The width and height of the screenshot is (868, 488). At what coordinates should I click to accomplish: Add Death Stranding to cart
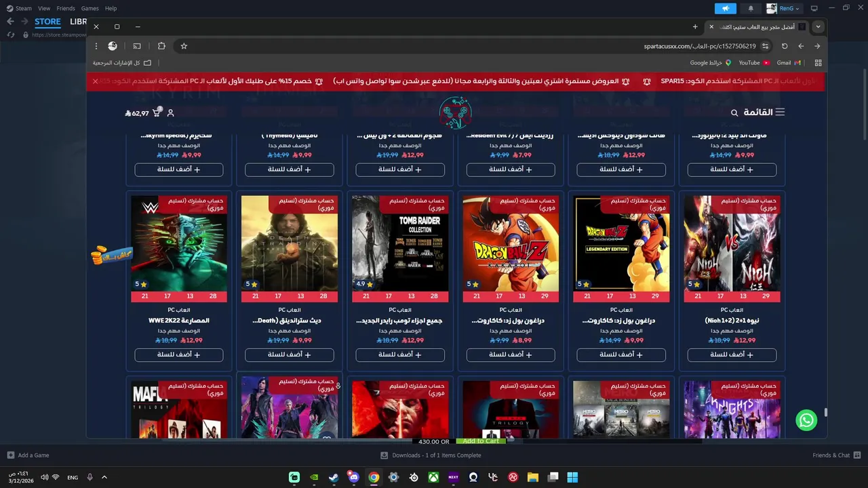click(x=290, y=354)
